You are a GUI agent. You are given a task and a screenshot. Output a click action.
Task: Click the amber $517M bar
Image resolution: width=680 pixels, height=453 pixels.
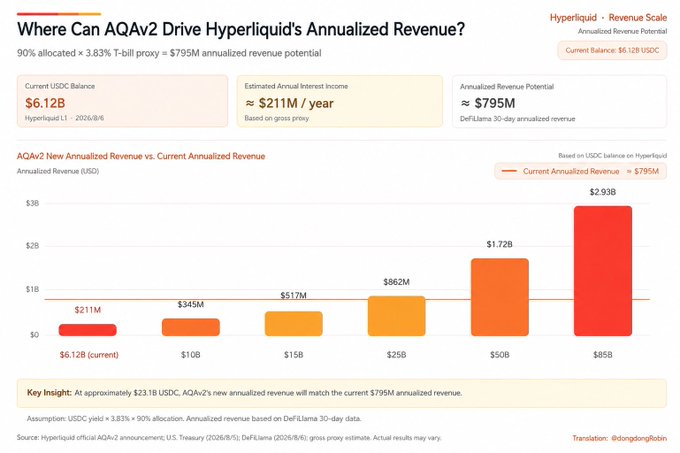click(294, 323)
